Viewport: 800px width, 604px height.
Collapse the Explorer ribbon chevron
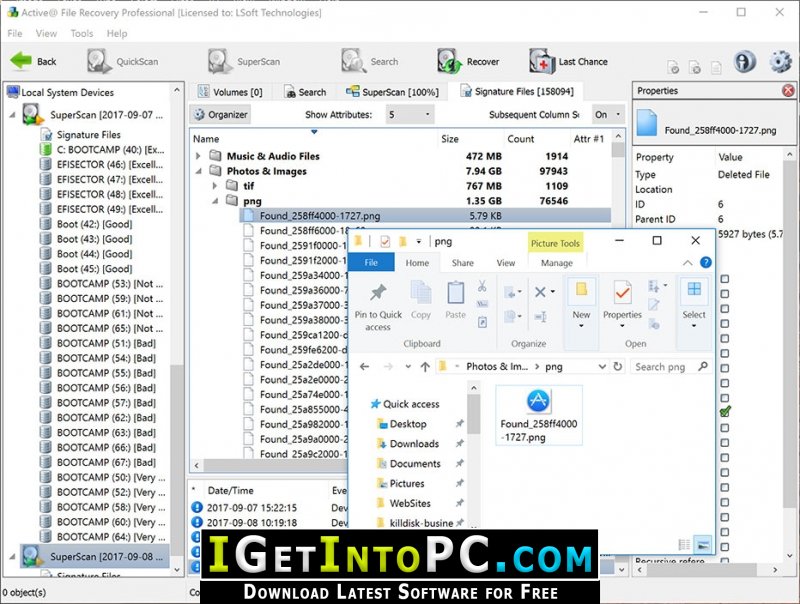(687, 263)
